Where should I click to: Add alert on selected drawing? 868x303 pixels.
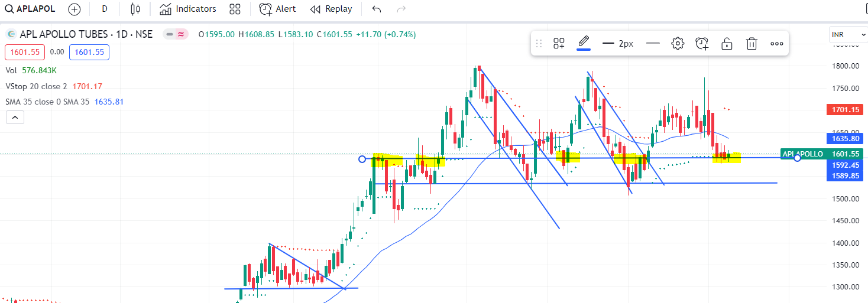pos(702,43)
